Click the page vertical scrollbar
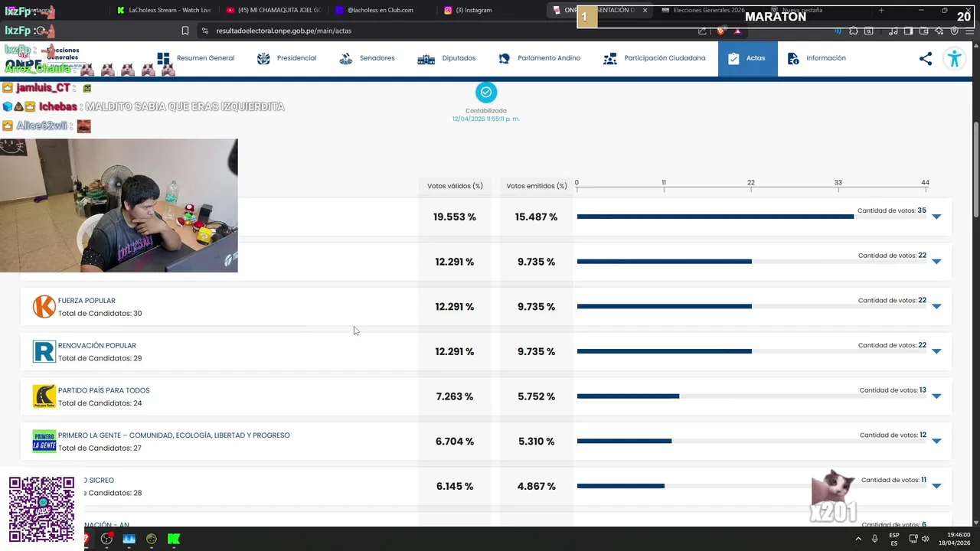 [975, 169]
